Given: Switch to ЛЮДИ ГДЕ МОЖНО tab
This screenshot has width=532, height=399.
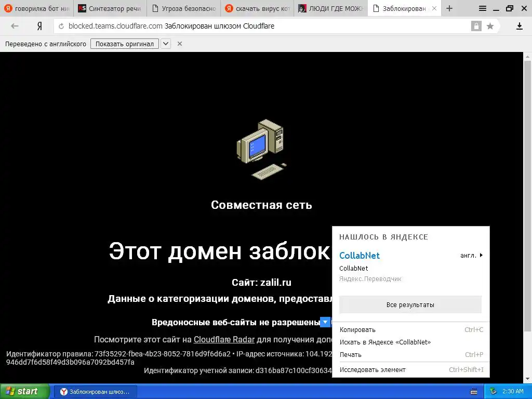Looking at the screenshot, I should (331, 8).
